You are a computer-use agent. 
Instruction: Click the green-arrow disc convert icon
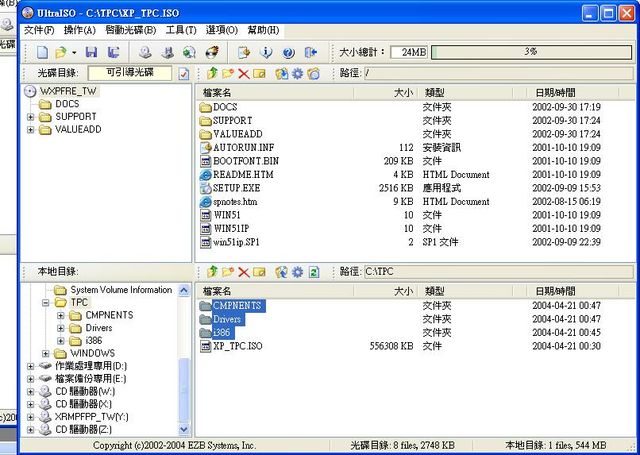tap(189, 52)
